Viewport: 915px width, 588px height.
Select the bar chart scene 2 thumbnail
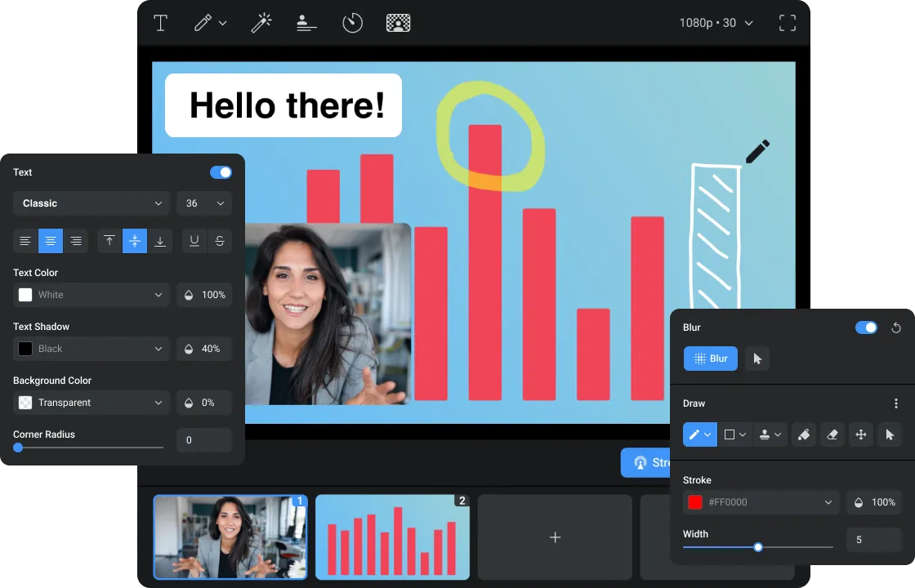pyautogui.click(x=392, y=537)
